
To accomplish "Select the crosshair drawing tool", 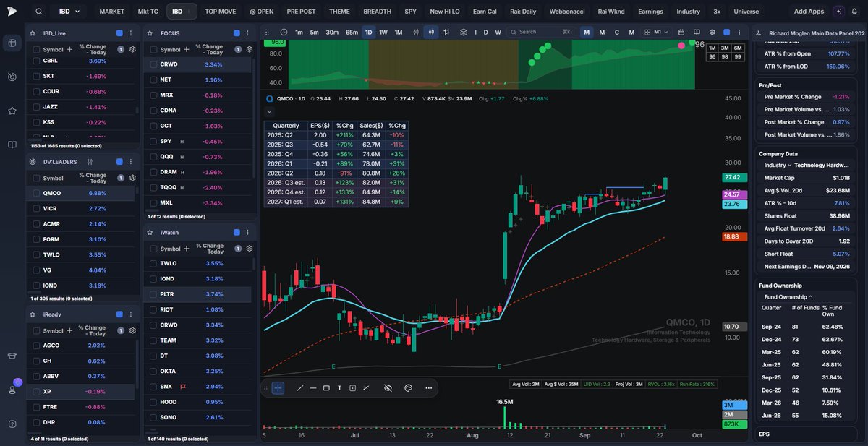I will (x=278, y=388).
